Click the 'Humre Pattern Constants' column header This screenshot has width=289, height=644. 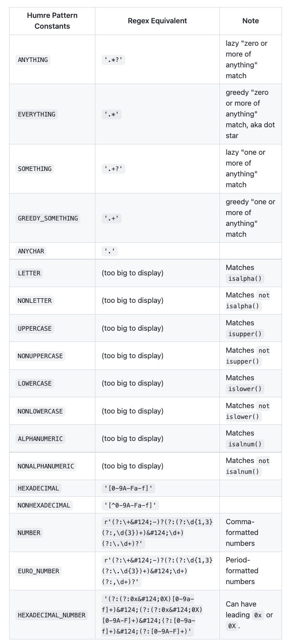[x=52, y=21]
